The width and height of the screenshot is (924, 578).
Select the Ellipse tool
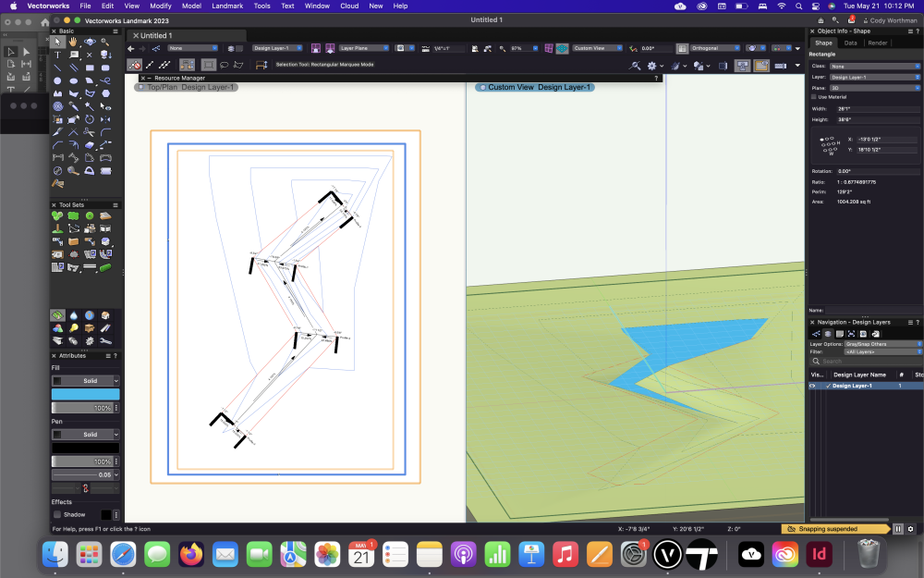click(x=74, y=80)
